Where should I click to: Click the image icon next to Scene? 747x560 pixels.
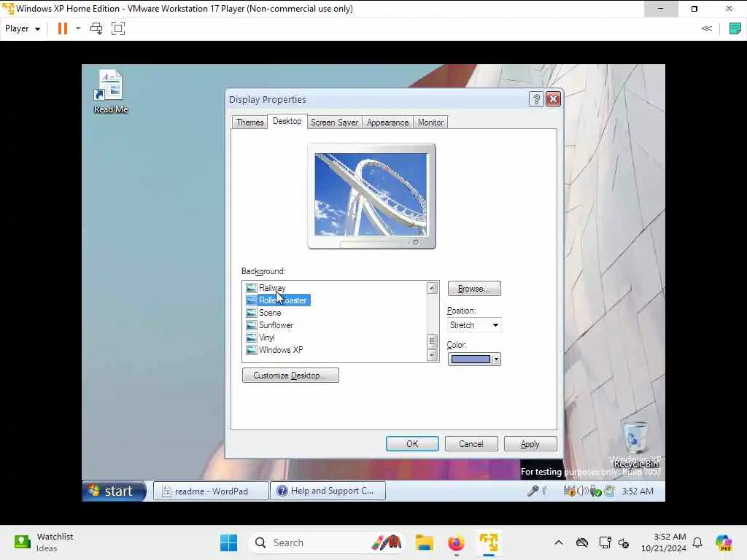(252, 313)
